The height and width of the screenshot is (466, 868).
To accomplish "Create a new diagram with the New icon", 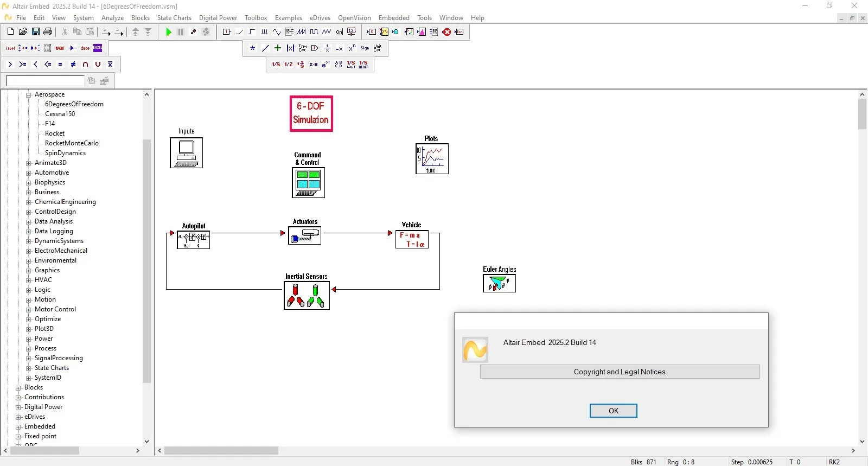I will coord(10,32).
